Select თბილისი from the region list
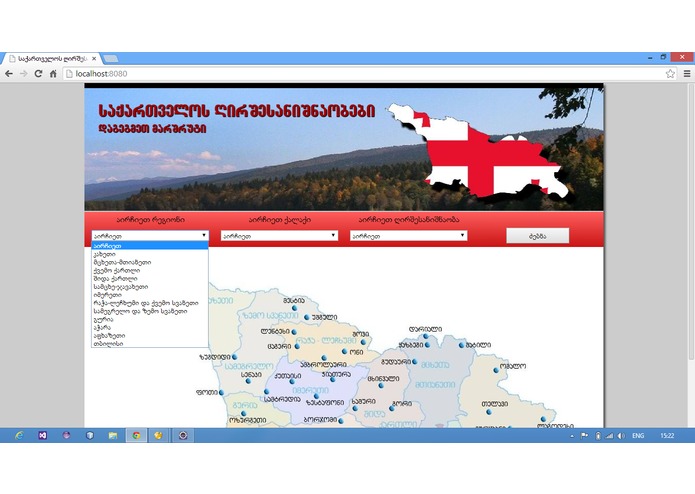The width and height of the screenshot is (695, 494). pos(150,343)
